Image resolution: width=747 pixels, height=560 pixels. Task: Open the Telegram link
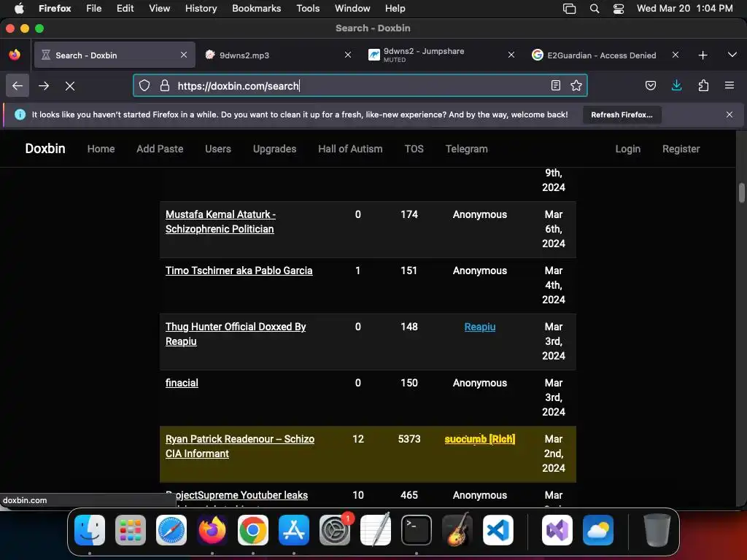click(x=466, y=149)
